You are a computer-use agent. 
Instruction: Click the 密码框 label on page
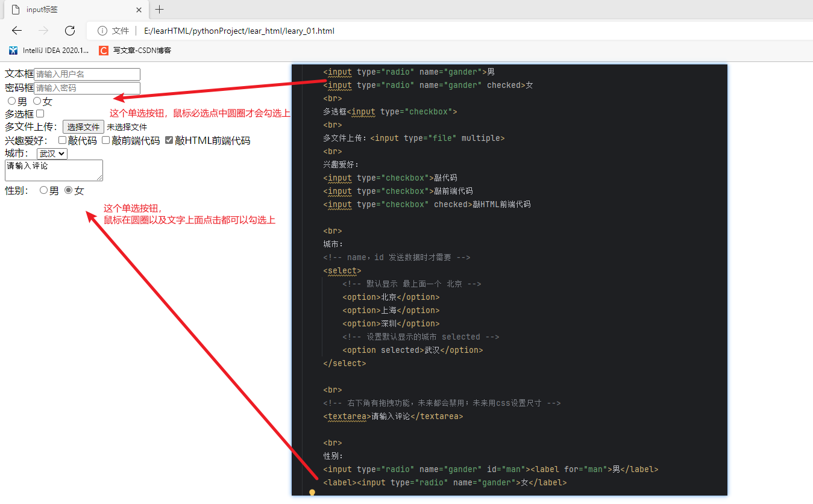(19, 88)
